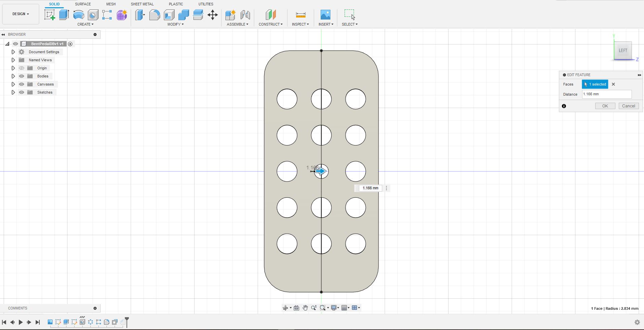Open the CREATE dropdown menu
Screen dimensions: 644x330
pos(85,24)
